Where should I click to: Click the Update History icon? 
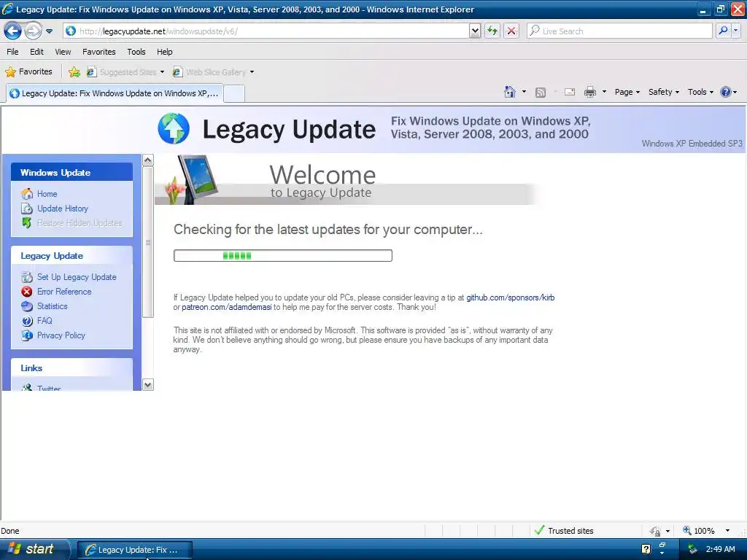27,209
